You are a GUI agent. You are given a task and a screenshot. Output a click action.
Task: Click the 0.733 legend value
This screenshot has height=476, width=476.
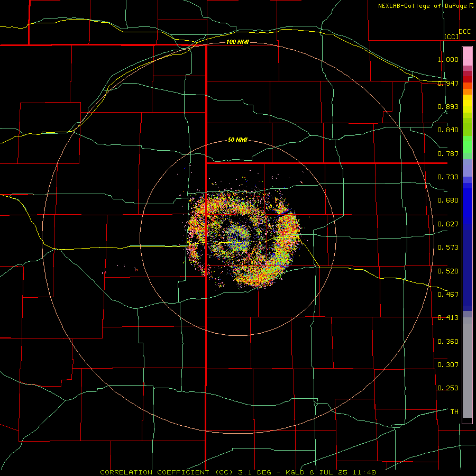coord(448,177)
